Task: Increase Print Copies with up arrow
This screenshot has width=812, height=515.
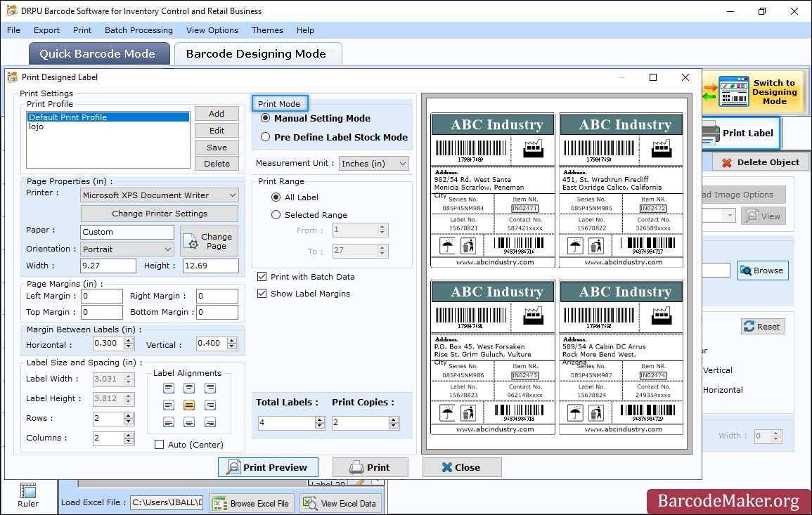Action: 394,419
